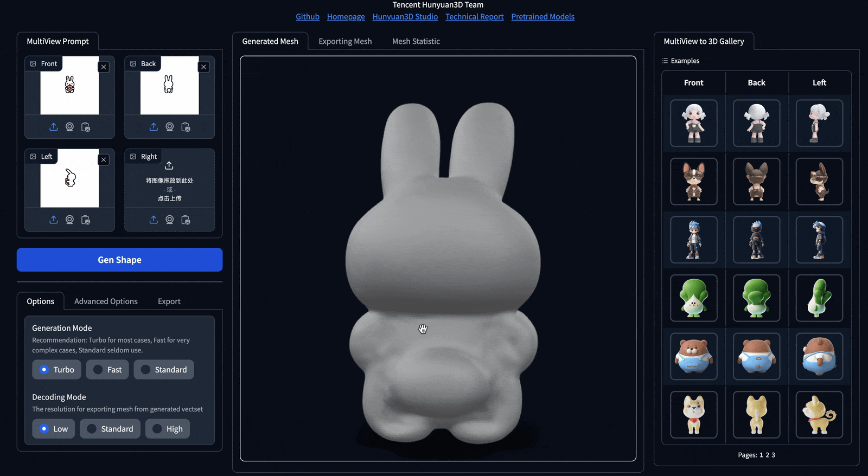Switch to the Exporting Mesh tab
The image size is (868, 476).
tap(345, 41)
